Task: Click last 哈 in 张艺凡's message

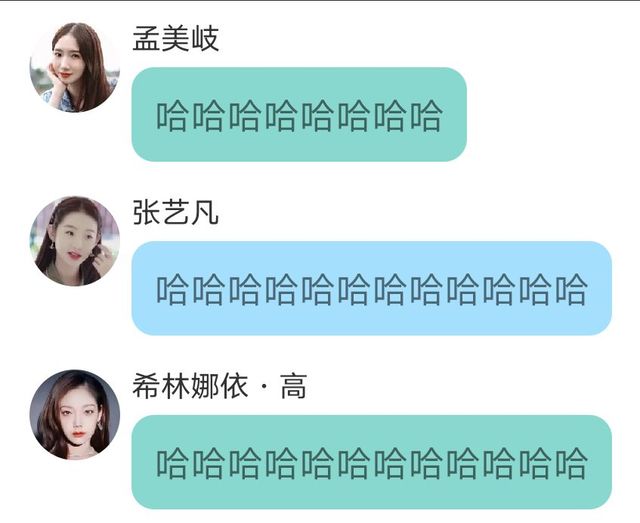Action: pos(571,290)
